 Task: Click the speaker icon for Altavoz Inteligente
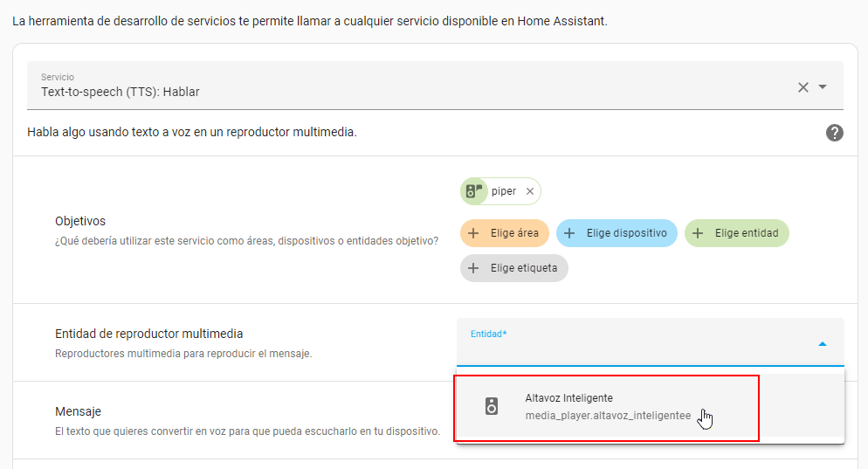(x=492, y=406)
